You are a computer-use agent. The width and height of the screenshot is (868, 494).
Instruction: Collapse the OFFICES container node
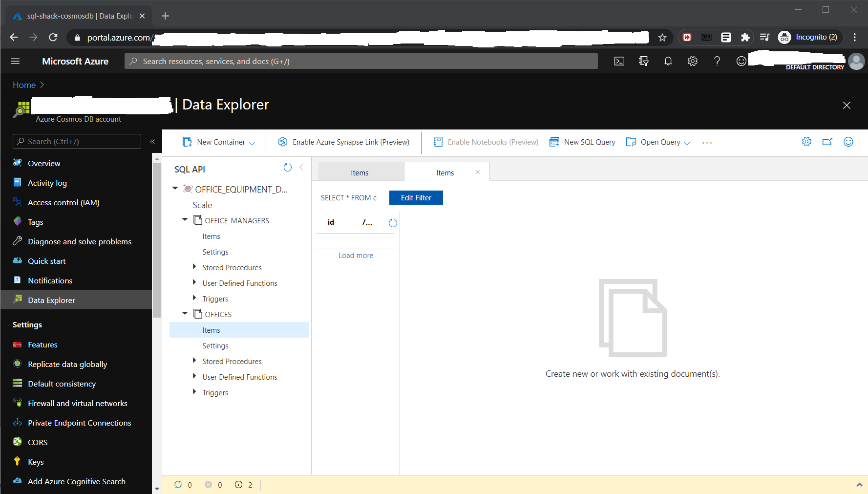coord(185,314)
